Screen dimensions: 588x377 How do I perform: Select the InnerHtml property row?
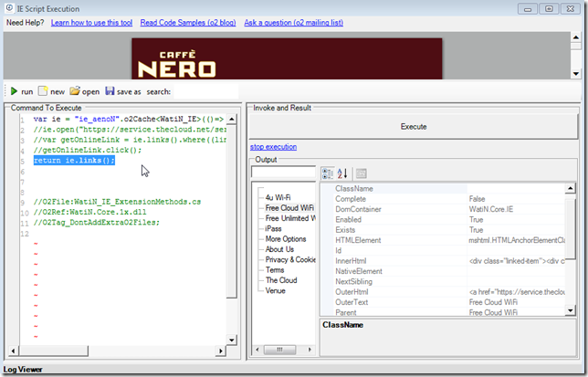click(356, 259)
